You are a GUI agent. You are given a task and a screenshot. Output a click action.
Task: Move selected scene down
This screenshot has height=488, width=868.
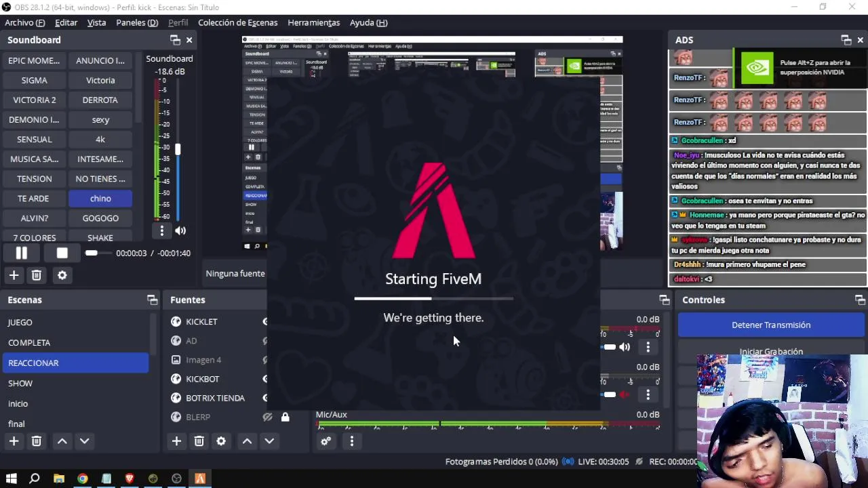(84, 441)
